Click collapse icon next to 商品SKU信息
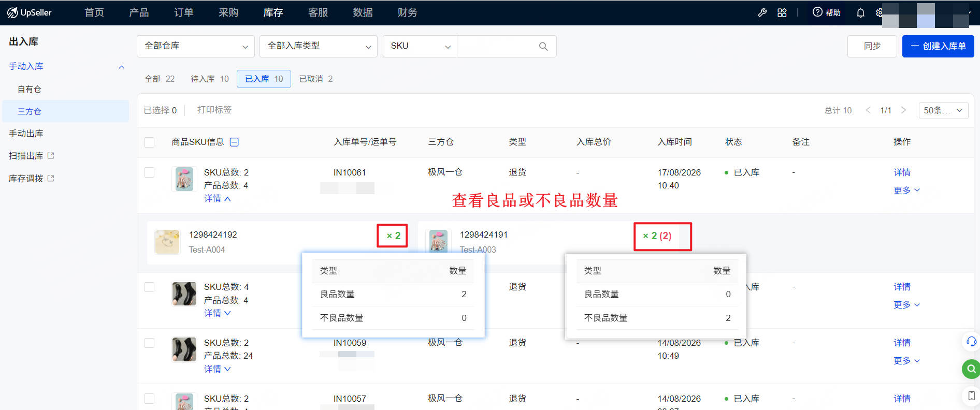This screenshot has height=410, width=980. 234,142
